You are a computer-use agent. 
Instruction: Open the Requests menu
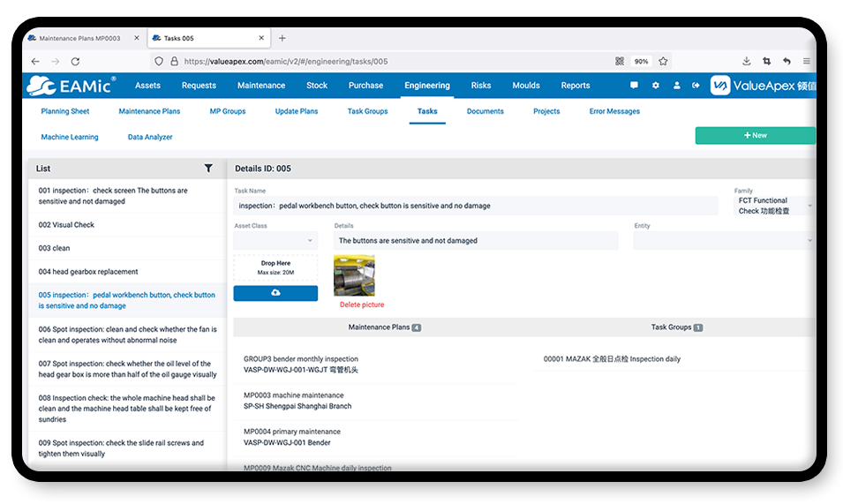click(199, 86)
